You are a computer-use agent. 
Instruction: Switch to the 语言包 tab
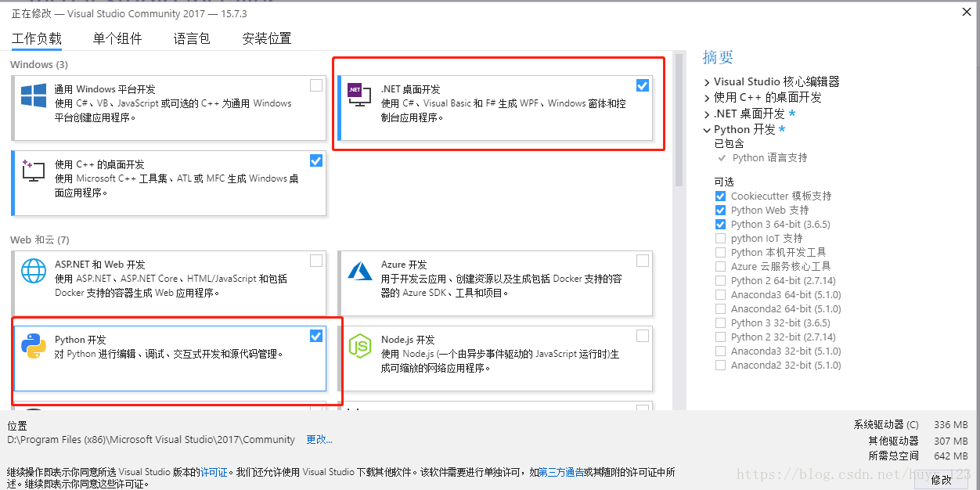pos(192,38)
